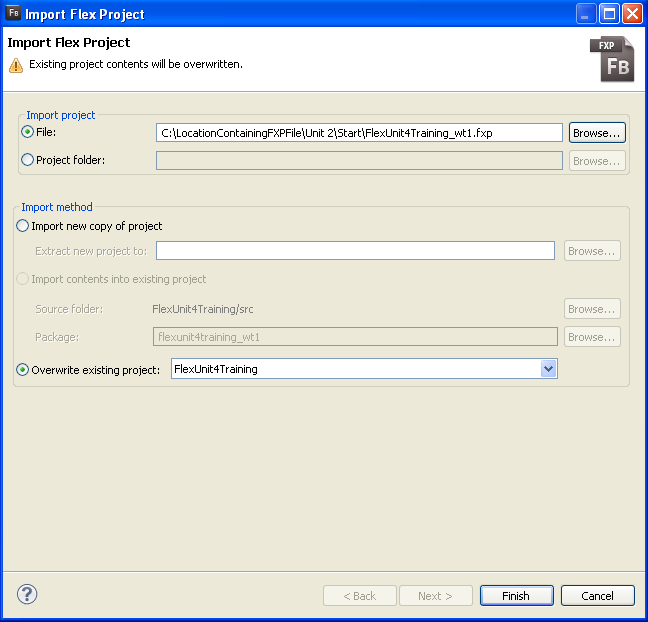
Task: Select Overwrite existing project option
Action: tap(23, 370)
